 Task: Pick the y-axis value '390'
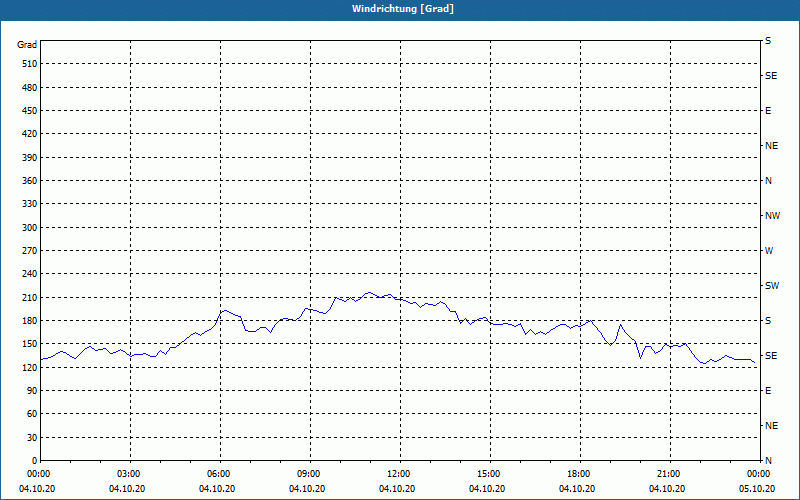(x=30, y=157)
